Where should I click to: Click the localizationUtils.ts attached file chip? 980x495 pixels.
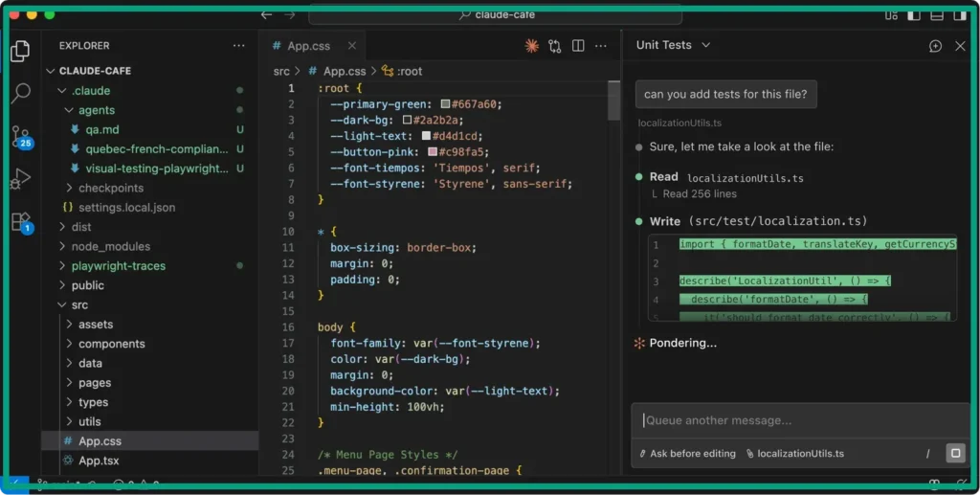click(795, 454)
